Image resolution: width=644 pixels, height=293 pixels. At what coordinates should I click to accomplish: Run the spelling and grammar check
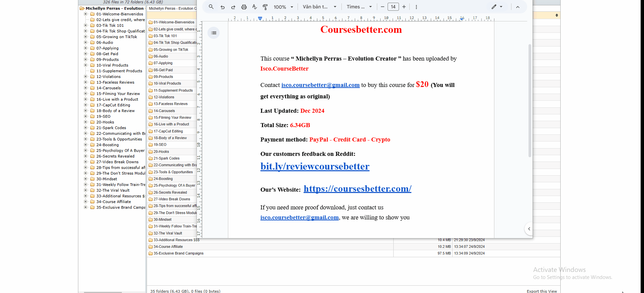(x=254, y=7)
